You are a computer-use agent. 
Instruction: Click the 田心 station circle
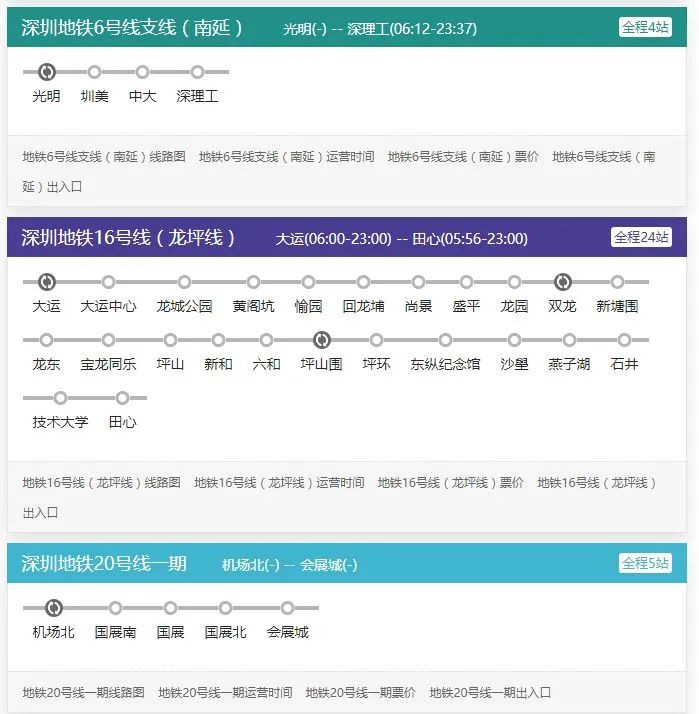(122, 398)
